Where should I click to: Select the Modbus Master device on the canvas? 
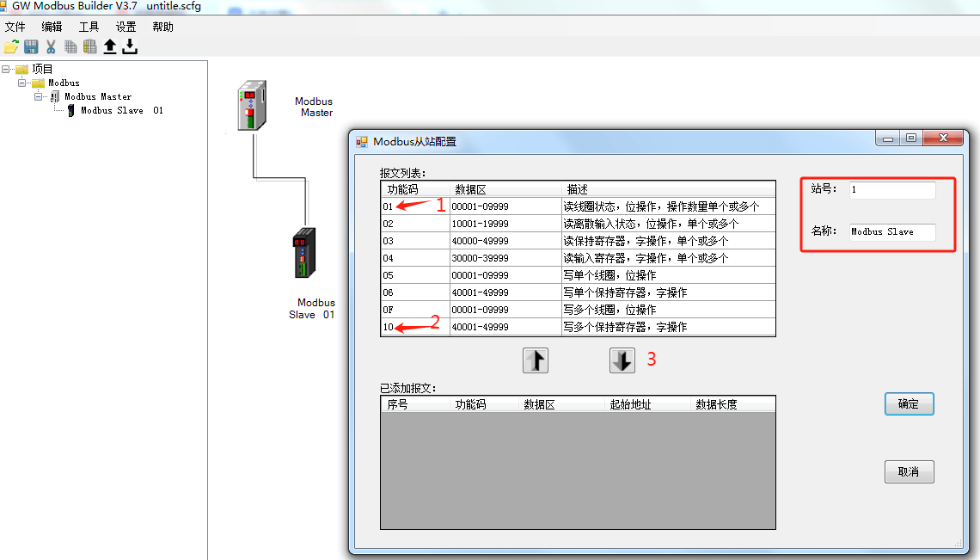pyautogui.click(x=253, y=105)
